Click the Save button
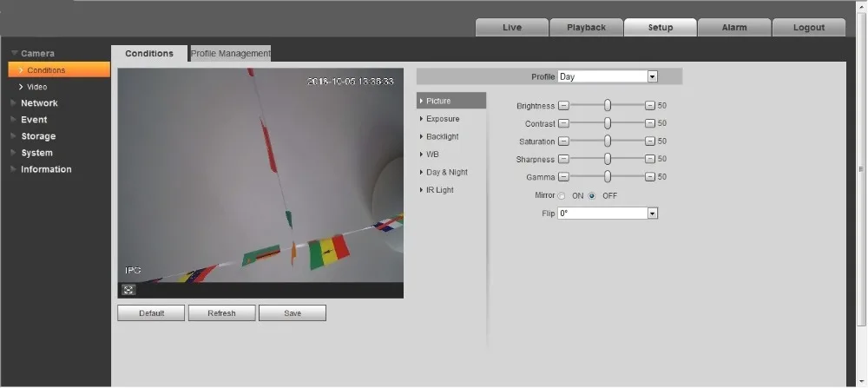868x388 pixels. point(293,313)
